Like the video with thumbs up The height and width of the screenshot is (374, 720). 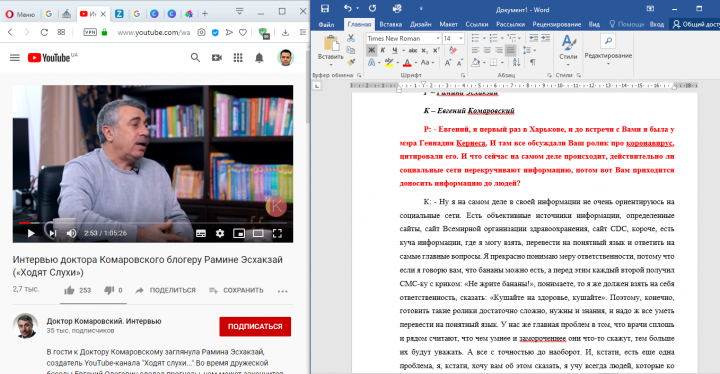[69, 290]
